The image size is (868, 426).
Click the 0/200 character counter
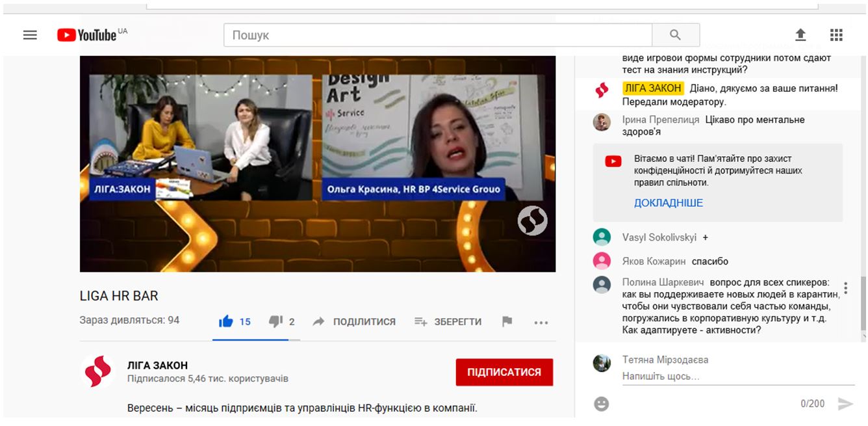[813, 404]
